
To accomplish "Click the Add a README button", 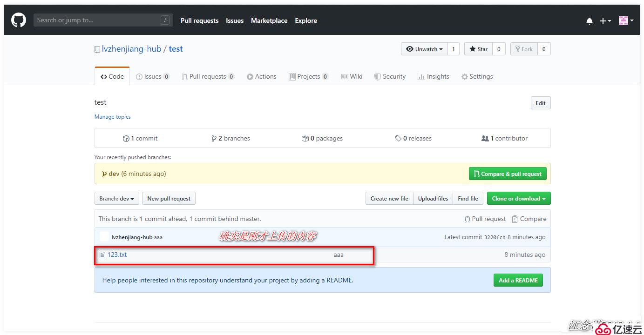I will pyautogui.click(x=518, y=280).
